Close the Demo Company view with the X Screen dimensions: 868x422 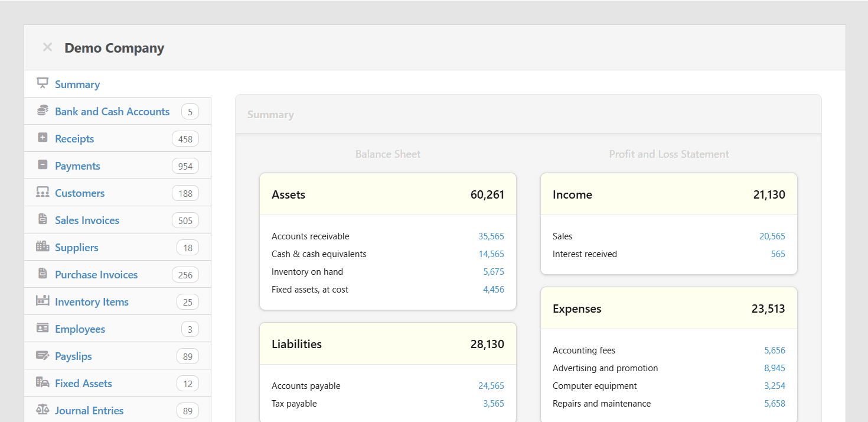(47, 47)
